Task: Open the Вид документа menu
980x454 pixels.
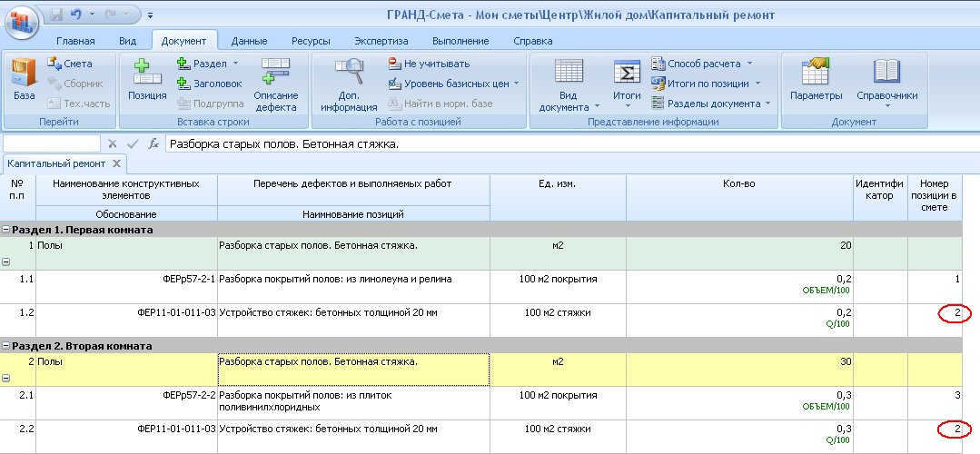Action: [x=569, y=84]
